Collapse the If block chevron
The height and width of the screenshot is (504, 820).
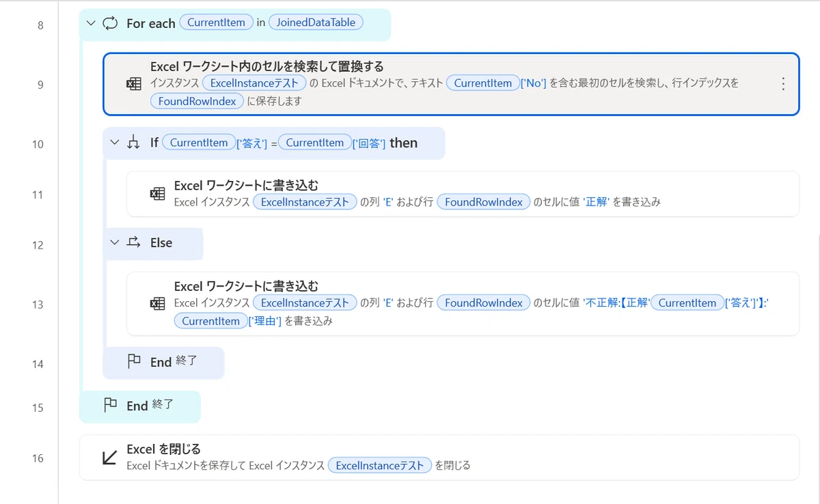[x=115, y=143]
